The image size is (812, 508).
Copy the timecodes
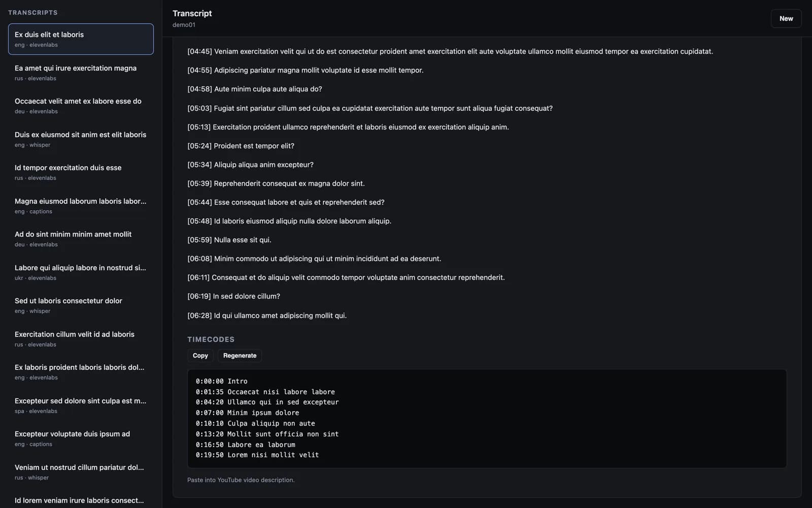click(200, 356)
